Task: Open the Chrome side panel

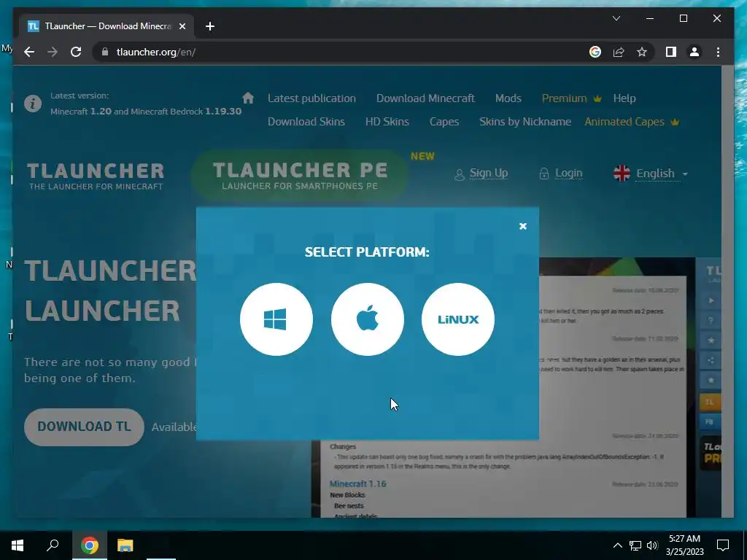Action: click(671, 52)
